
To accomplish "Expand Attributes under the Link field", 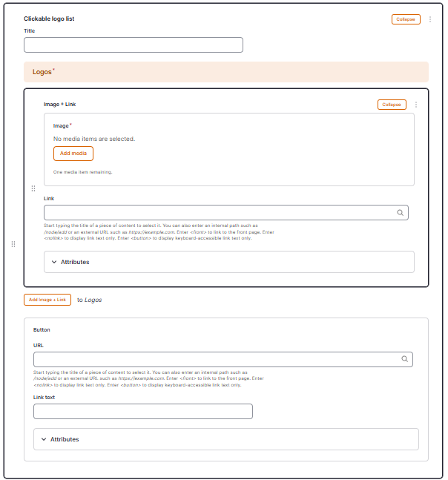I will point(229,262).
